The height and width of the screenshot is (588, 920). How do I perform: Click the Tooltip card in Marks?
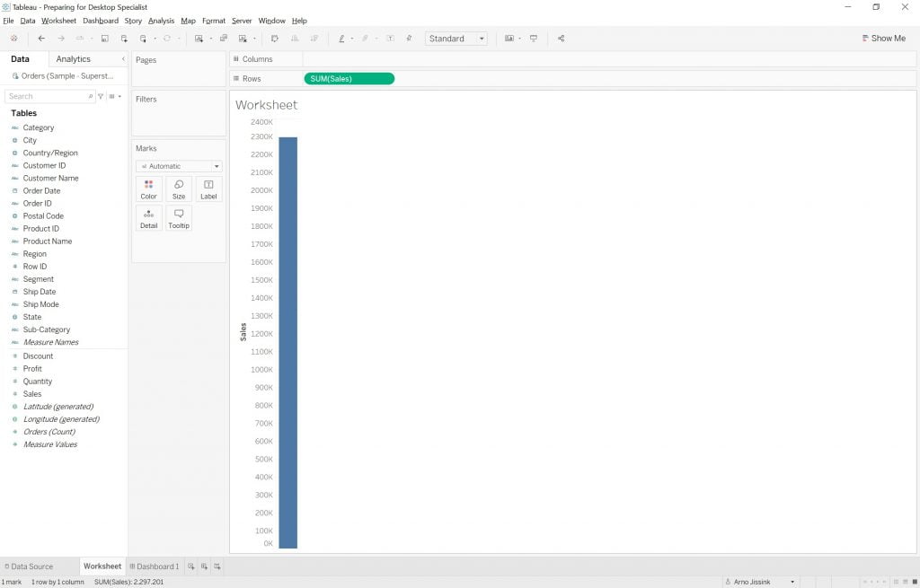[179, 218]
